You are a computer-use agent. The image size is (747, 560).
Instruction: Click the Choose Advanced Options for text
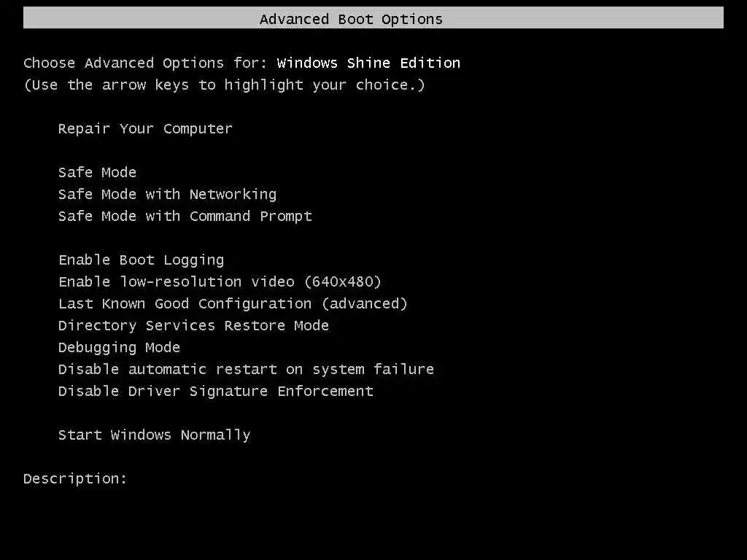click(x=146, y=63)
